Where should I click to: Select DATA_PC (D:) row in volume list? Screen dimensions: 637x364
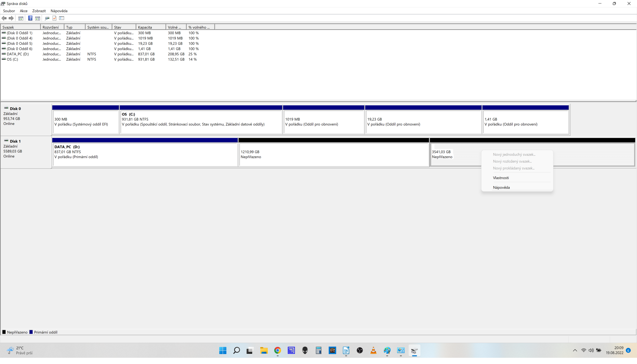tap(17, 54)
